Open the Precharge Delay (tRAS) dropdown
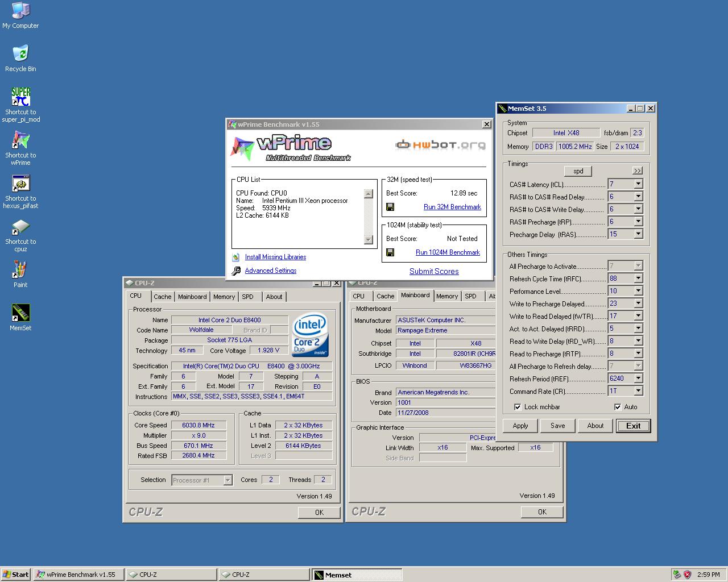Image resolution: width=728 pixels, height=582 pixels. coord(638,234)
